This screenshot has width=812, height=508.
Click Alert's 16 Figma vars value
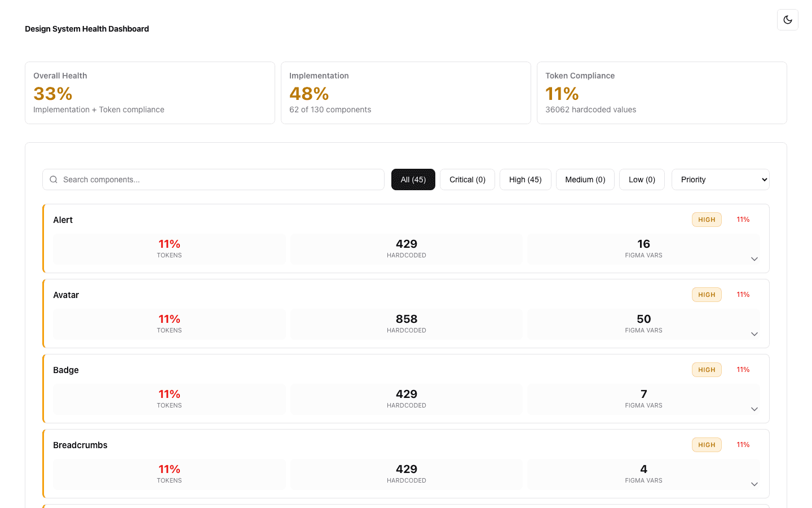[643, 244]
